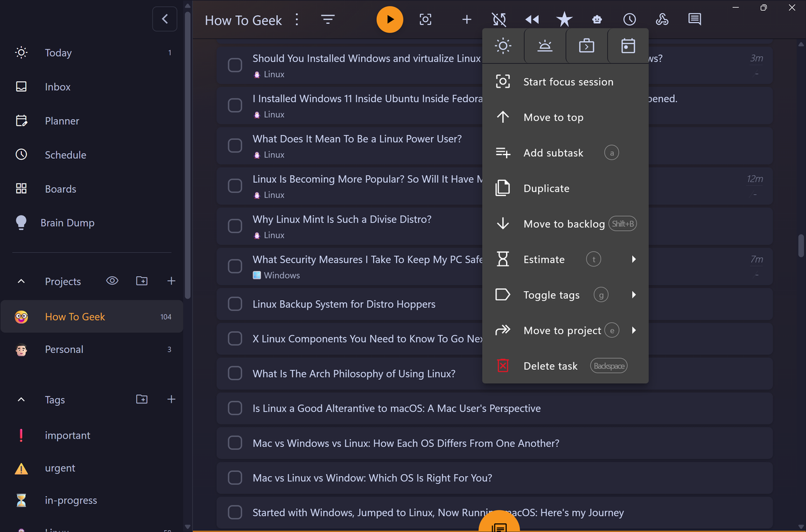Open task 'Is Linux a Good Alterantive to macOS'
This screenshot has width=806, height=532.
(495, 408)
